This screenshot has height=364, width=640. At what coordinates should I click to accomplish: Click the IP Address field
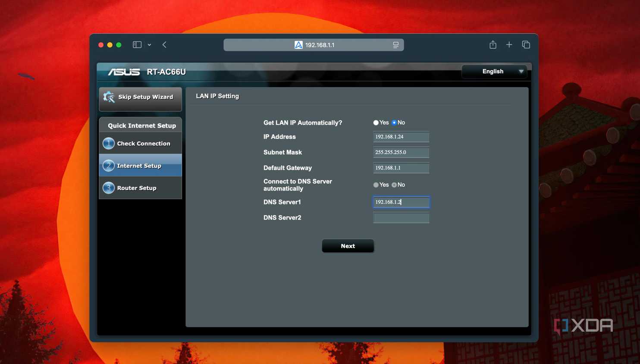click(x=401, y=137)
